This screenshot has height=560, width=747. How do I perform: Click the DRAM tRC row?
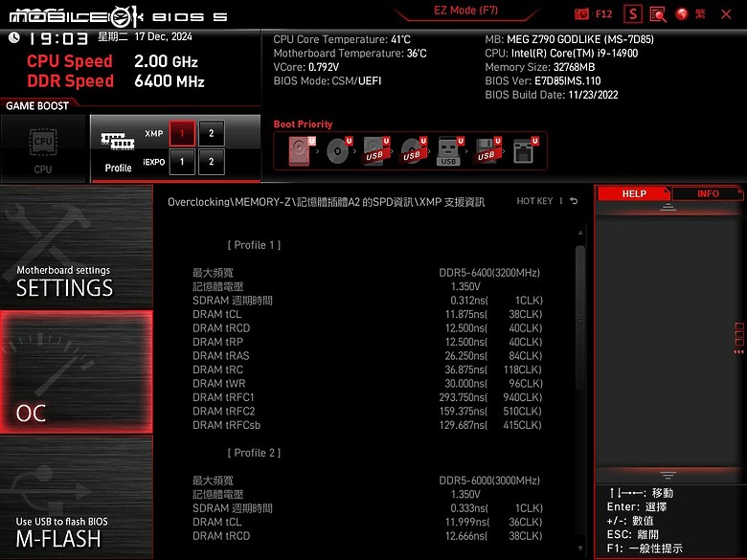[368, 370]
